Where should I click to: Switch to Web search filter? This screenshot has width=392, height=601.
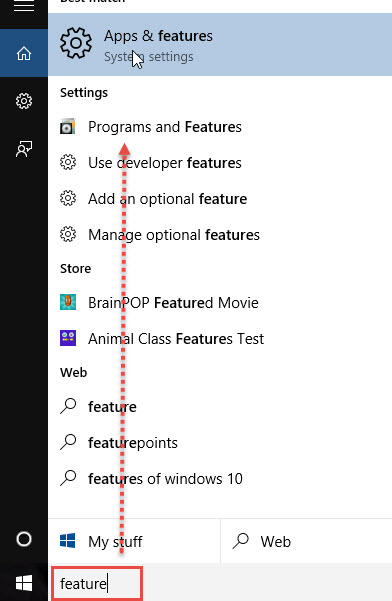click(x=307, y=541)
